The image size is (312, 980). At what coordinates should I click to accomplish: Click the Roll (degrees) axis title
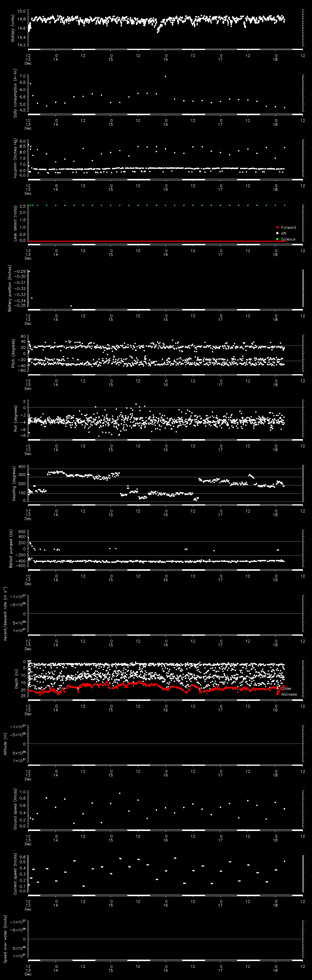pos(15,418)
